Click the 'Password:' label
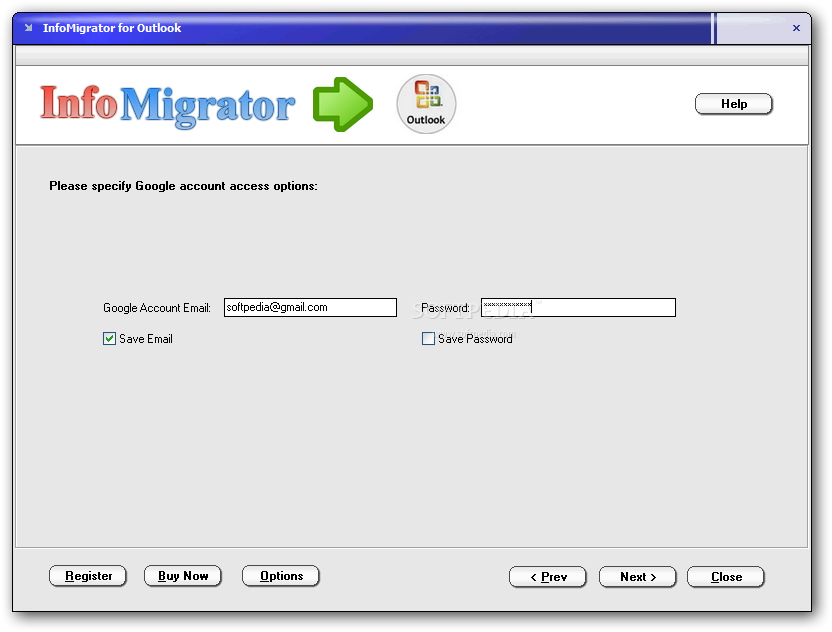 tap(445, 308)
